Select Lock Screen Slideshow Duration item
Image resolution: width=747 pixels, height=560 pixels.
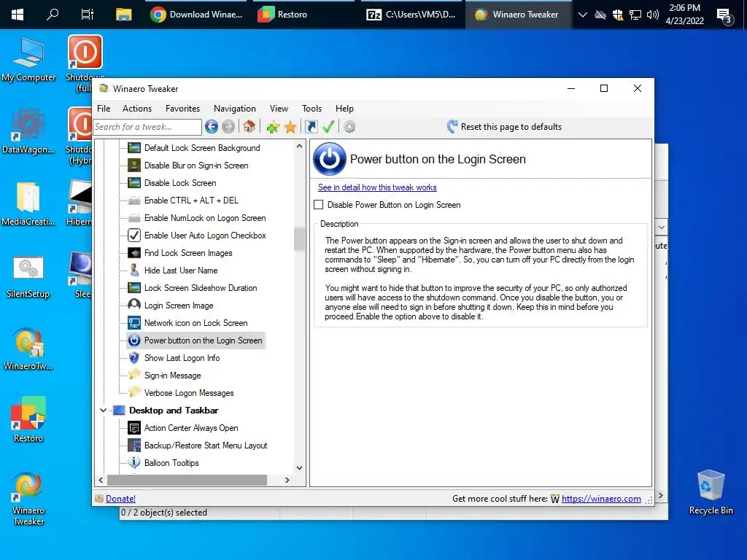(x=201, y=287)
